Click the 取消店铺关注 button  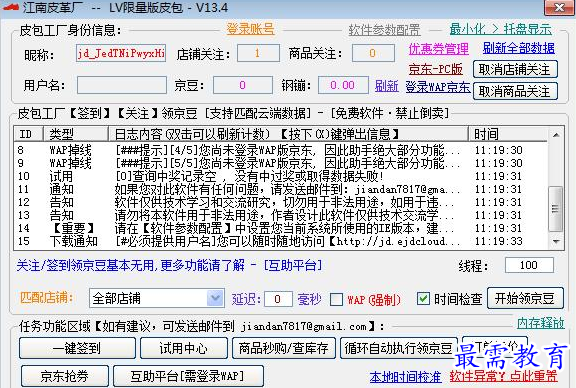point(515,69)
